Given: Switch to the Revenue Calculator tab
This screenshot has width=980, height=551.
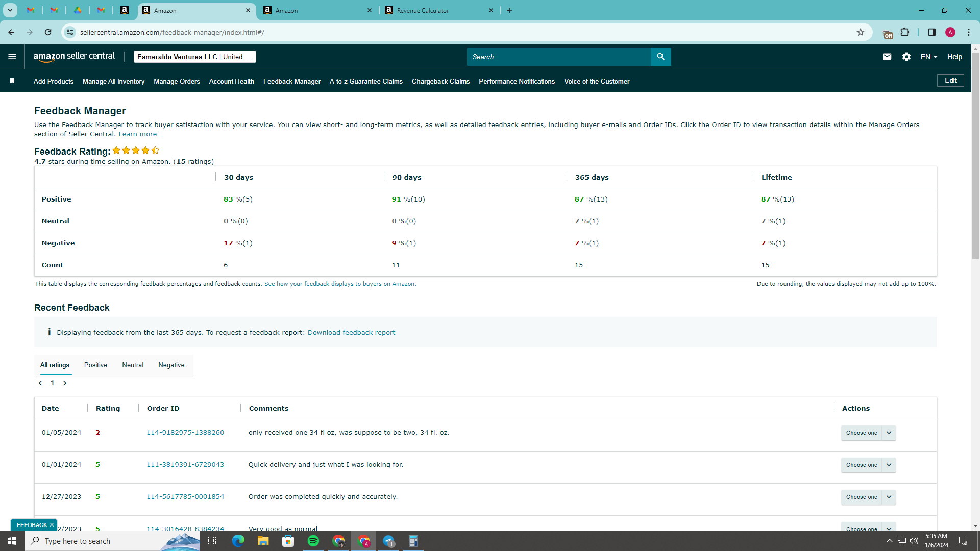Looking at the screenshot, I should [x=440, y=10].
